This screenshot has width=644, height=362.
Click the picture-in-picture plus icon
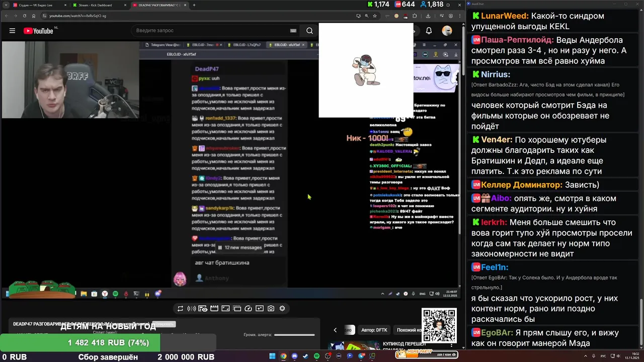[x=260, y=309]
